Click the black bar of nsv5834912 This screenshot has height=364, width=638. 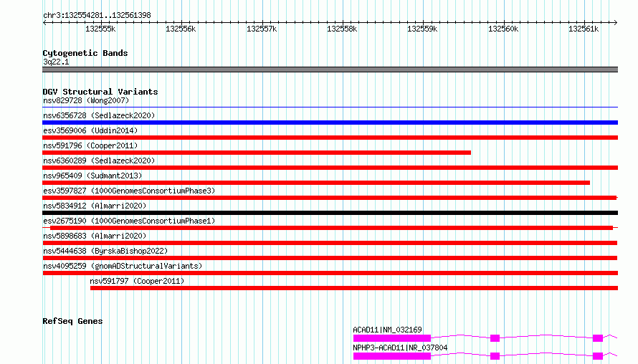[x=330, y=213]
